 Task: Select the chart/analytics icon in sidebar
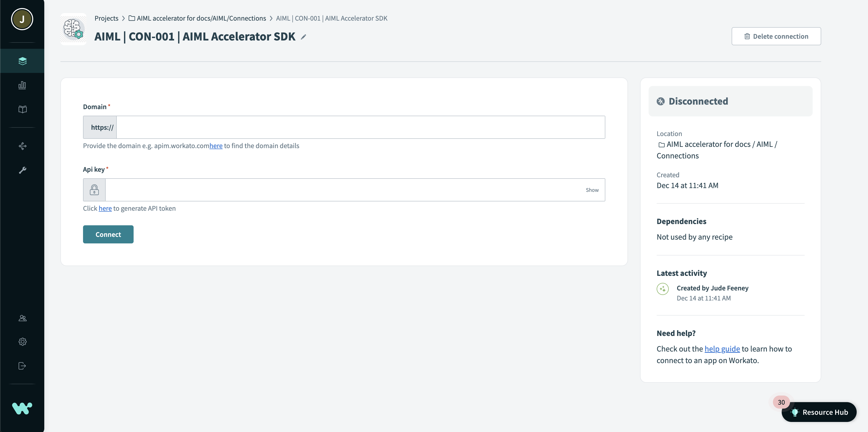pos(22,86)
